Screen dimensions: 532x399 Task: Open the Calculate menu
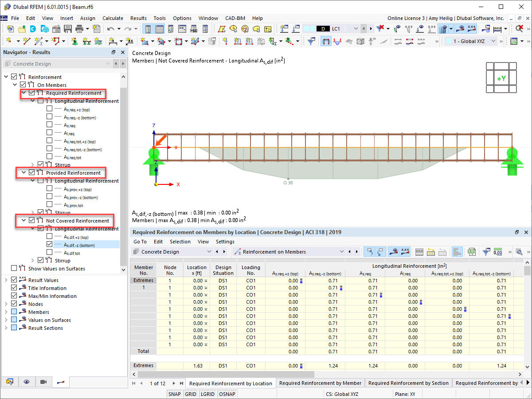113,18
